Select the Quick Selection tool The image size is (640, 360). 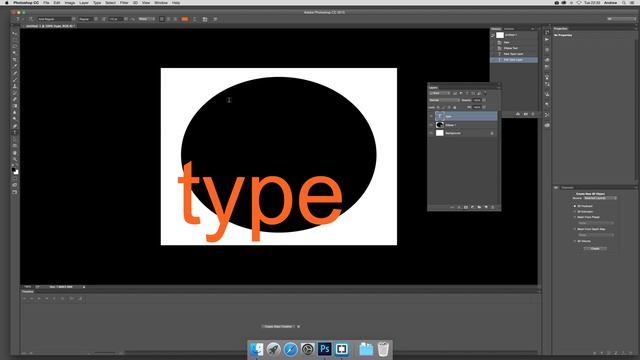tap(15, 53)
